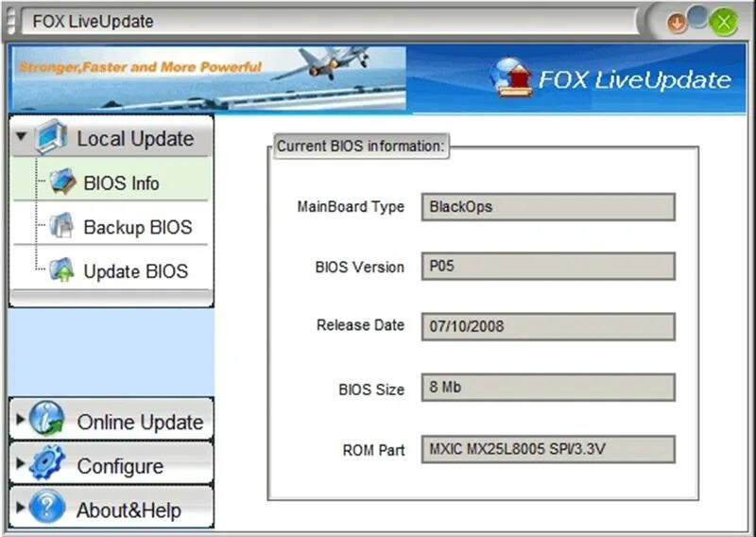This screenshot has height=537, width=756.
Task: Click the 'BIOS Size' label
Action: [371, 390]
